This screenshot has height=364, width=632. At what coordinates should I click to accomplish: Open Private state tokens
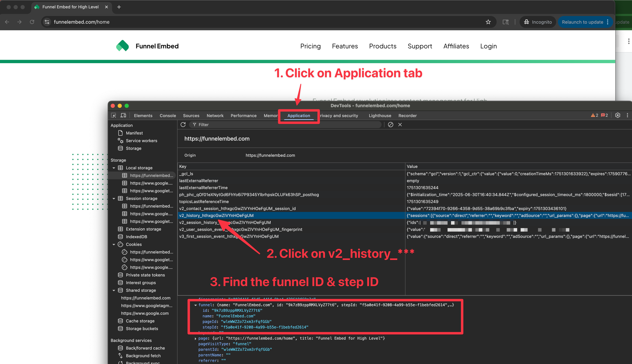[145, 275]
